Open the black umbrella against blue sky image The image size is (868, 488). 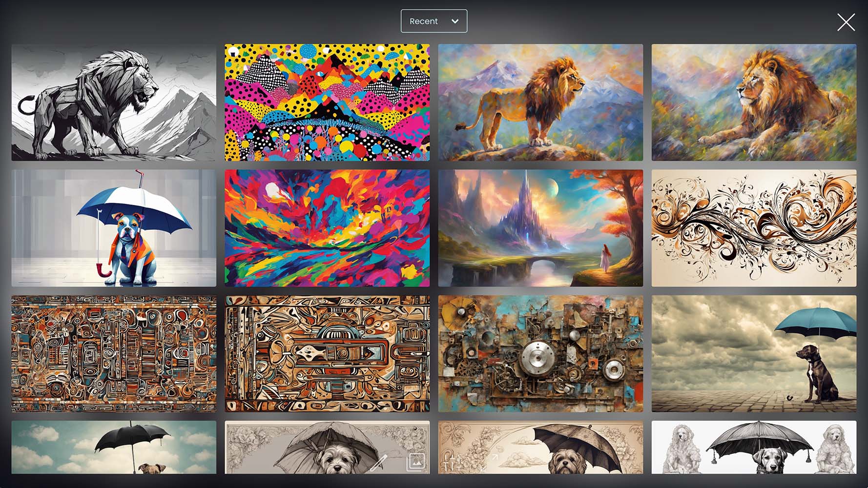tap(114, 447)
